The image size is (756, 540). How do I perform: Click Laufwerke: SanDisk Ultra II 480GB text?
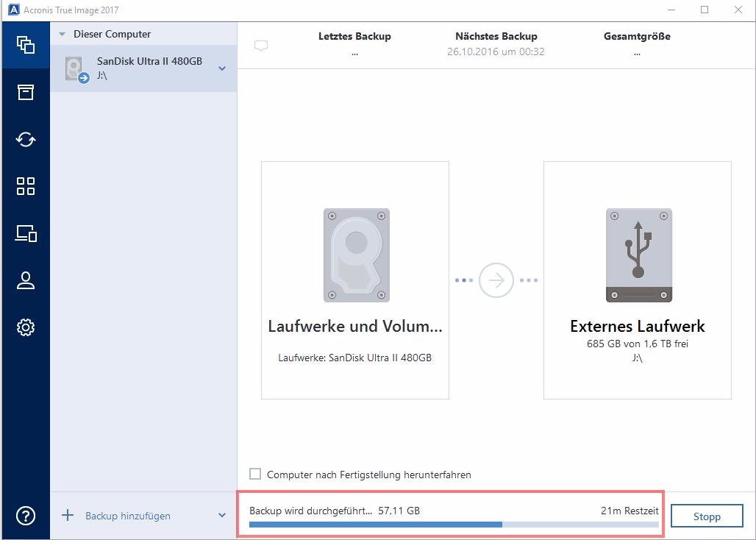pos(355,358)
